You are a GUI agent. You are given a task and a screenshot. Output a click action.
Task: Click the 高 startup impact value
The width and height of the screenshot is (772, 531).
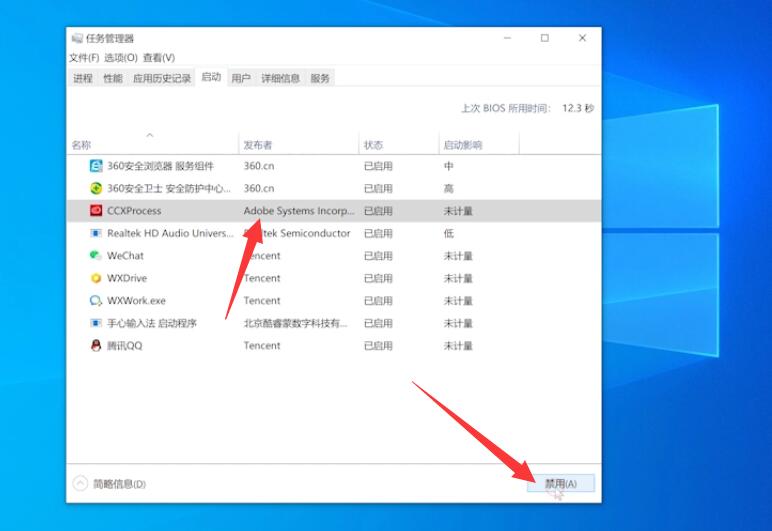[x=448, y=188]
